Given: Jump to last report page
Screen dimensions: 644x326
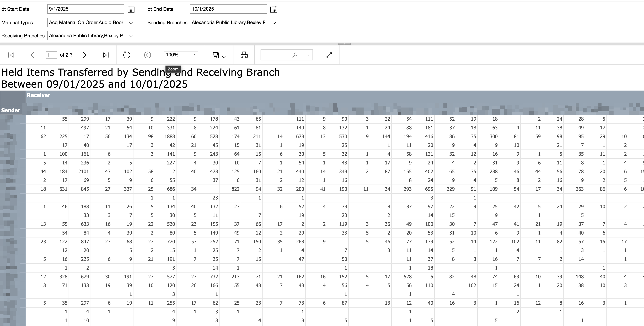Looking at the screenshot, I should click(106, 55).
